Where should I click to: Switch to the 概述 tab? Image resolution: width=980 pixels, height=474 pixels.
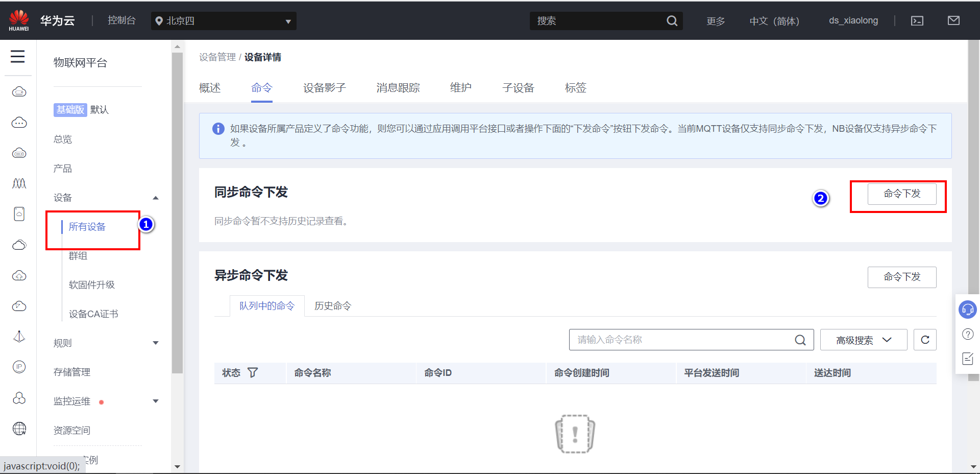tap(210, 88)
